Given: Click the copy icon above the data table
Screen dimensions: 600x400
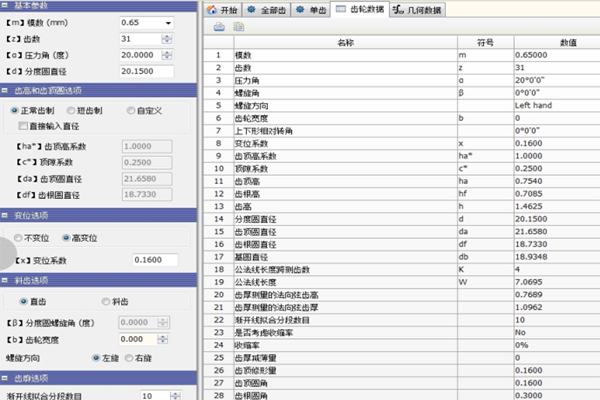Looking at the screenshot, I should (x=236, y=28).
